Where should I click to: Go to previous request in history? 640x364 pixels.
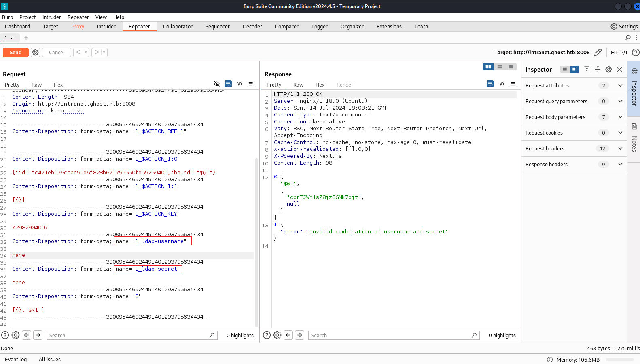coord(78,52)
